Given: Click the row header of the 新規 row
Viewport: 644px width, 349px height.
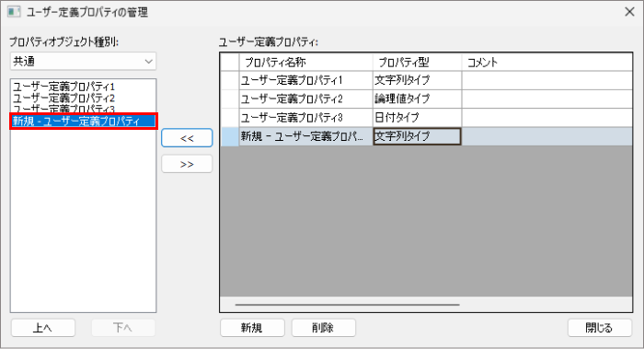Looking at the screenshot, I should [x=230, y=136].
